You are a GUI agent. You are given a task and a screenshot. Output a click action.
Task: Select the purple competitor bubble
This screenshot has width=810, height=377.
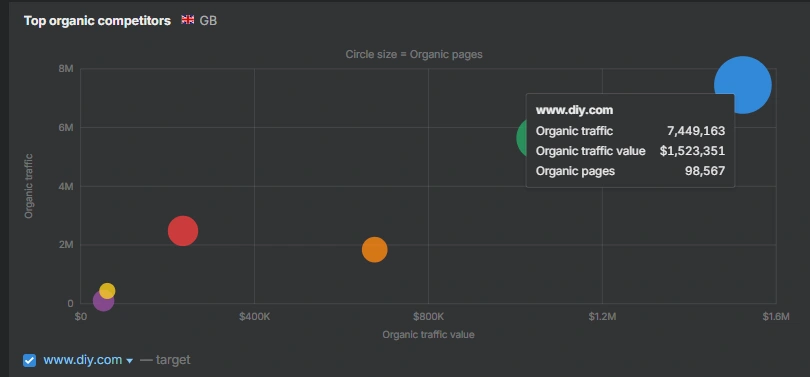click(x=103, y=302)
